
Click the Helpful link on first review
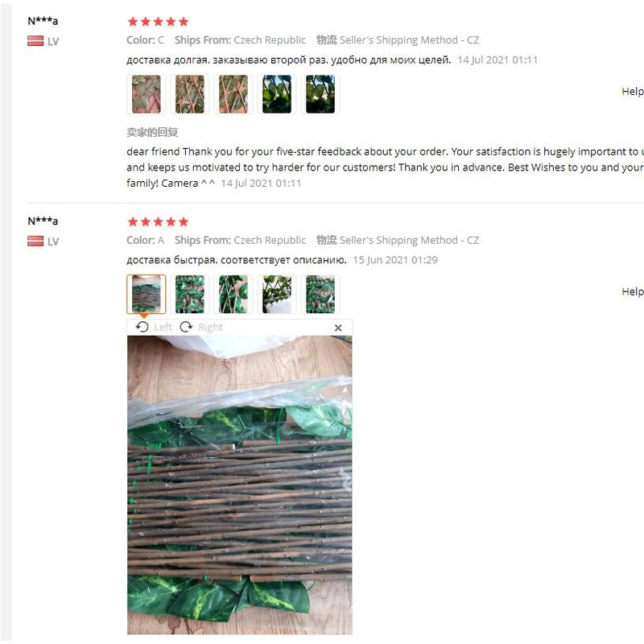[633, 92]
